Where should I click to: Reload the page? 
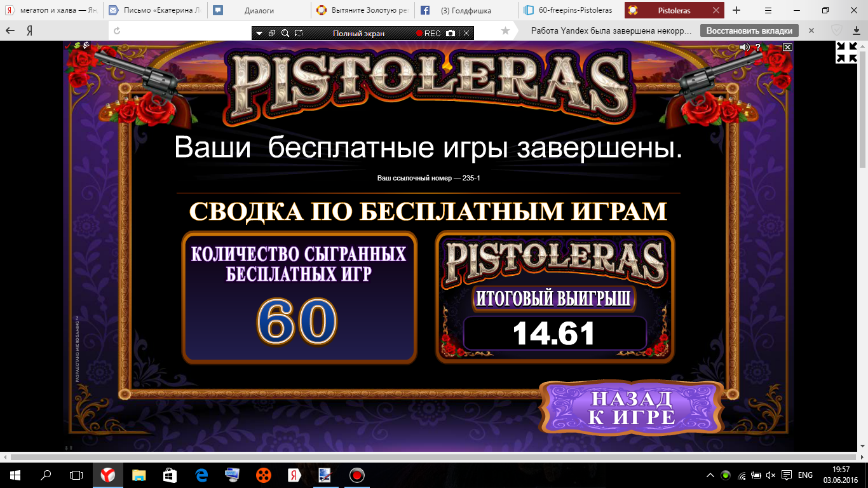pos(116,30)
